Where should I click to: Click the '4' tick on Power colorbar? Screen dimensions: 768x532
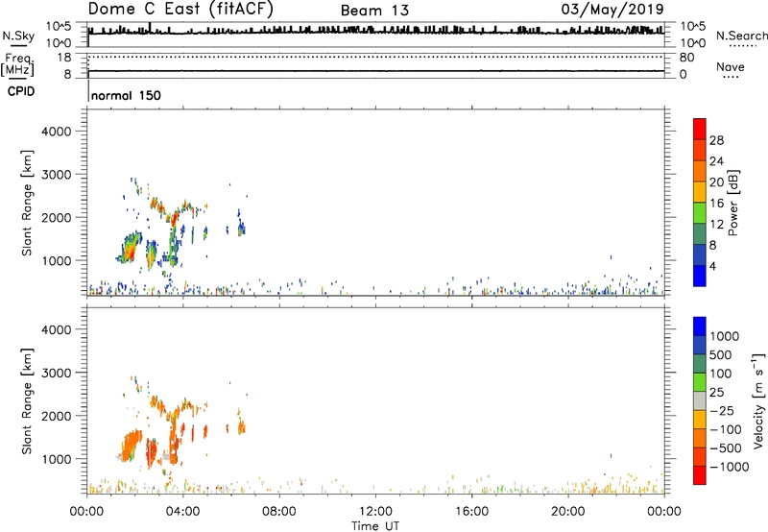(712, 267)
